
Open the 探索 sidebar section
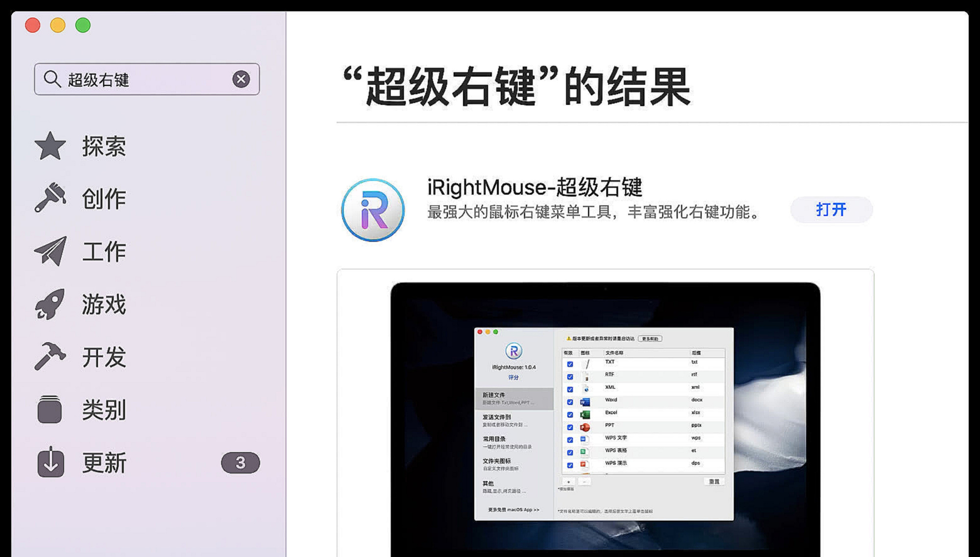(104, 146)
